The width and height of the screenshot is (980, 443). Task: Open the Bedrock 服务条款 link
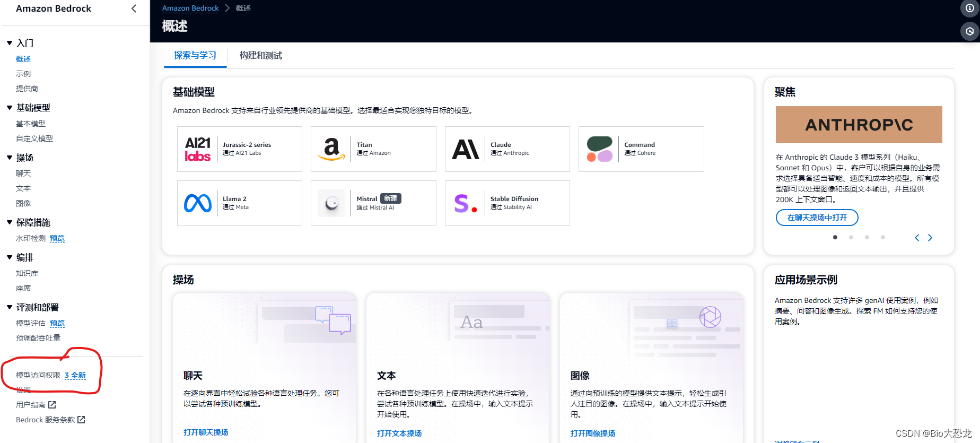click(46, 420)
